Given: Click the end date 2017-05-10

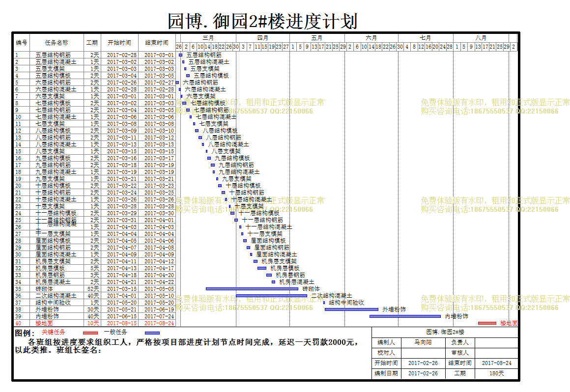Looking at the screenshot, I should click(x=159, y=296).
